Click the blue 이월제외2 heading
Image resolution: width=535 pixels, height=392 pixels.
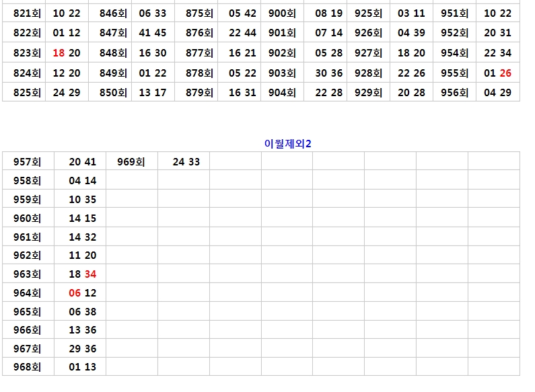pyautogui.click(x=288, y=143)
